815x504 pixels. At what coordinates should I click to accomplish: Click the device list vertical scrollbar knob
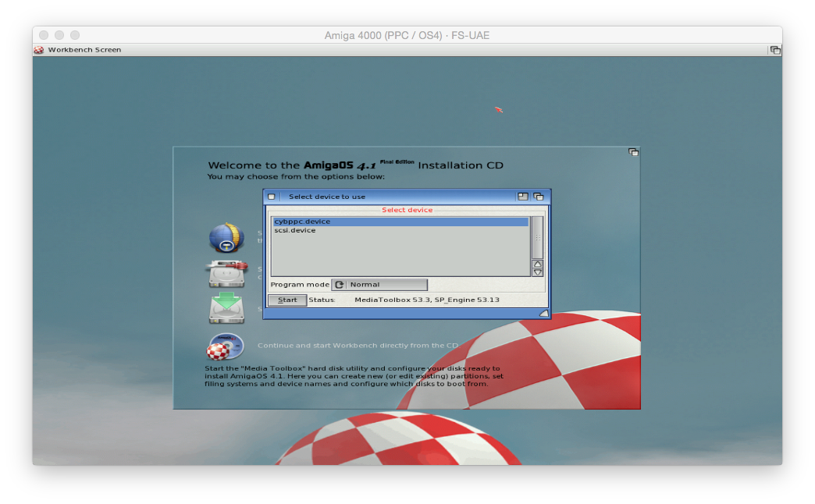[x=538, y=237]
